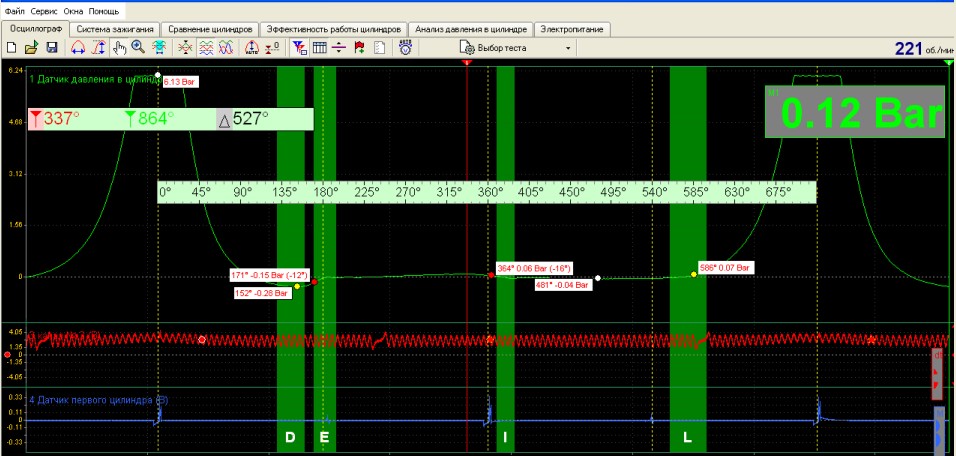This screenshot has height=456, width=956.
Task: Click the horizontal stretch waveform tool
Action: click(78, 48)
